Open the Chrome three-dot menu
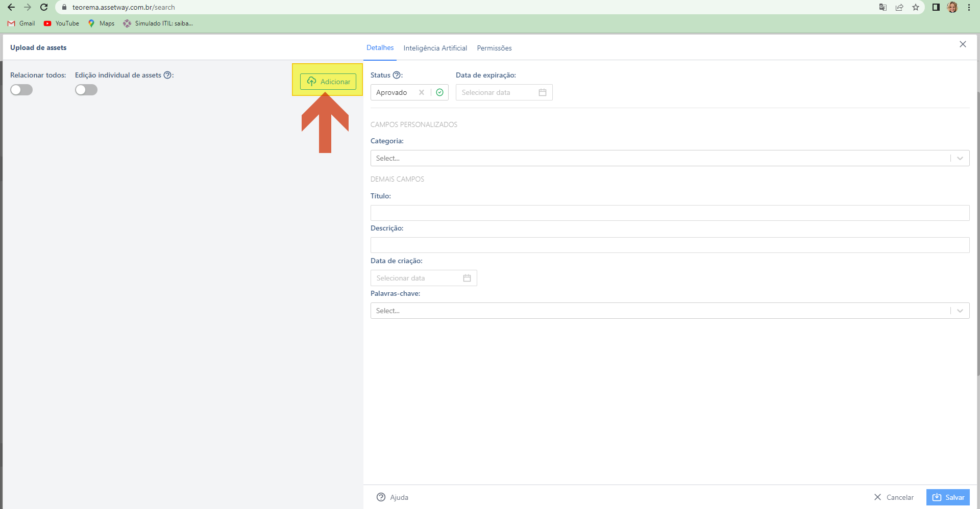This screenshot has height=509, width=980. (969, 7)
